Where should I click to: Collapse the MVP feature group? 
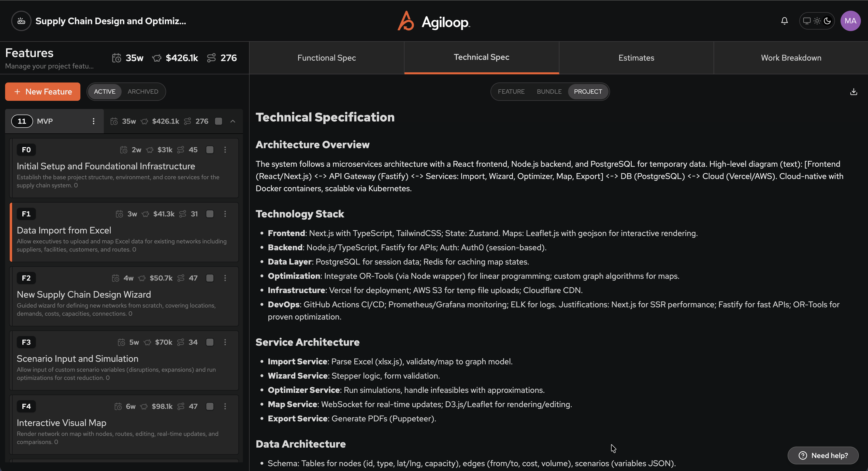(233, 121)
